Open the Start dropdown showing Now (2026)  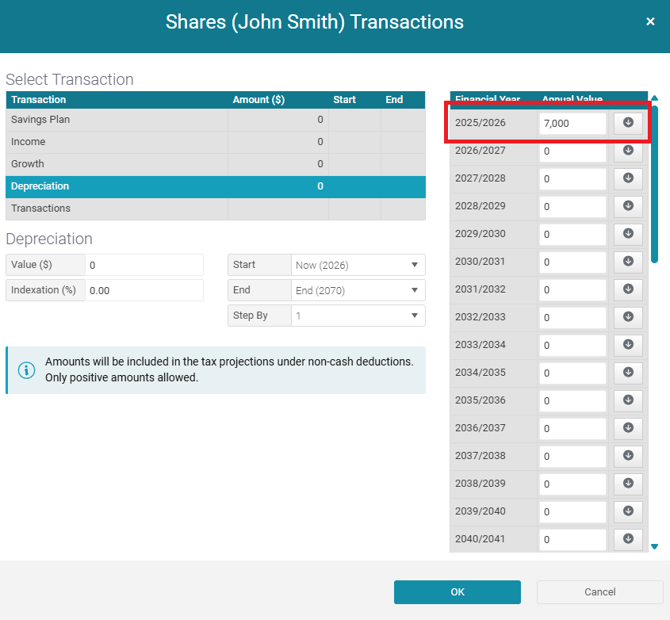tap(358, 265)
